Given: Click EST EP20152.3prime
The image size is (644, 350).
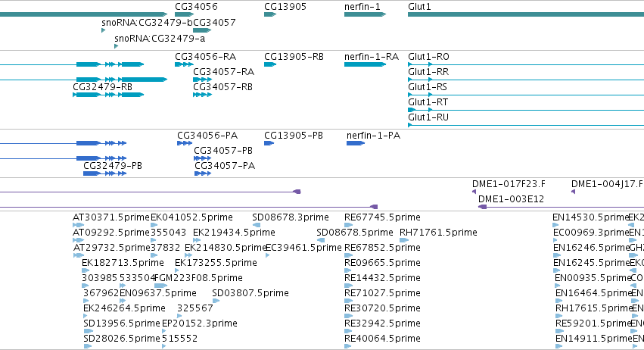Looking at the screenshot, I should 200,324.
